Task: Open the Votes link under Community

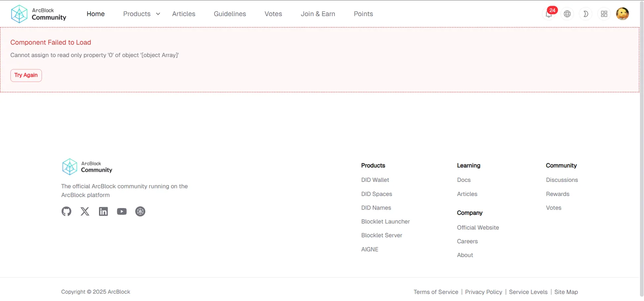Action: [554, 208]
